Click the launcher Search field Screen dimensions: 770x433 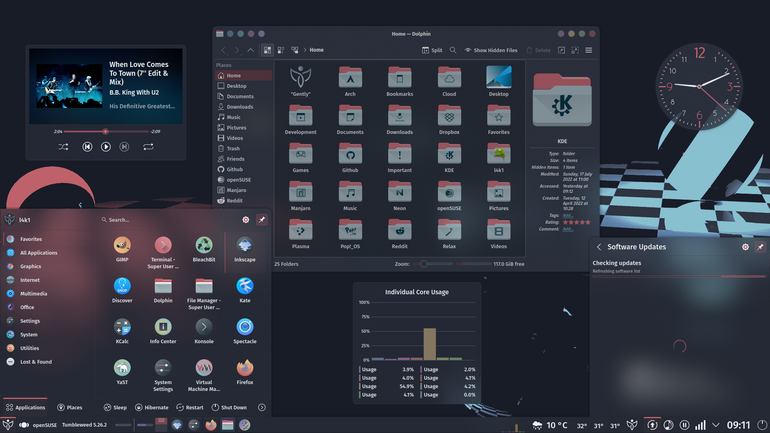tap(167, 220)
